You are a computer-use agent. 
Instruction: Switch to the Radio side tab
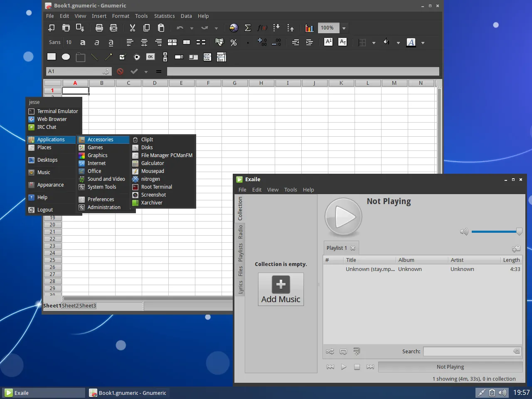[x=240, y=232]
